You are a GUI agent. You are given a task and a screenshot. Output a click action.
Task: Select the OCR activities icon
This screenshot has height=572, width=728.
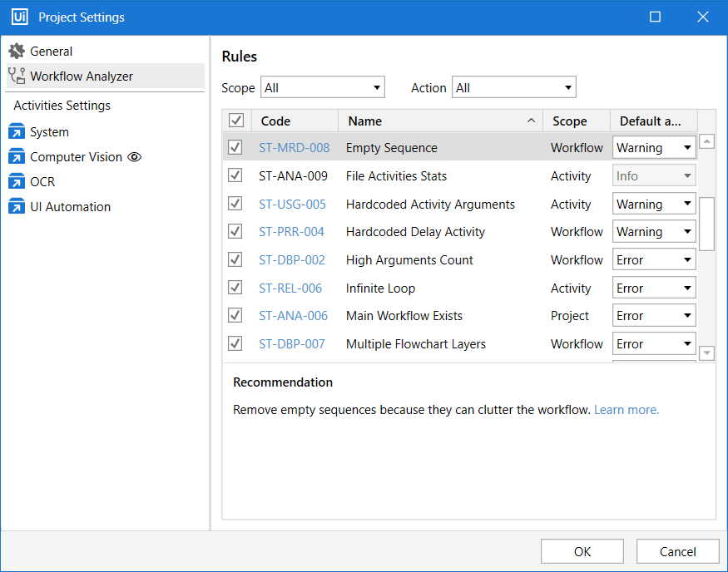16,181
